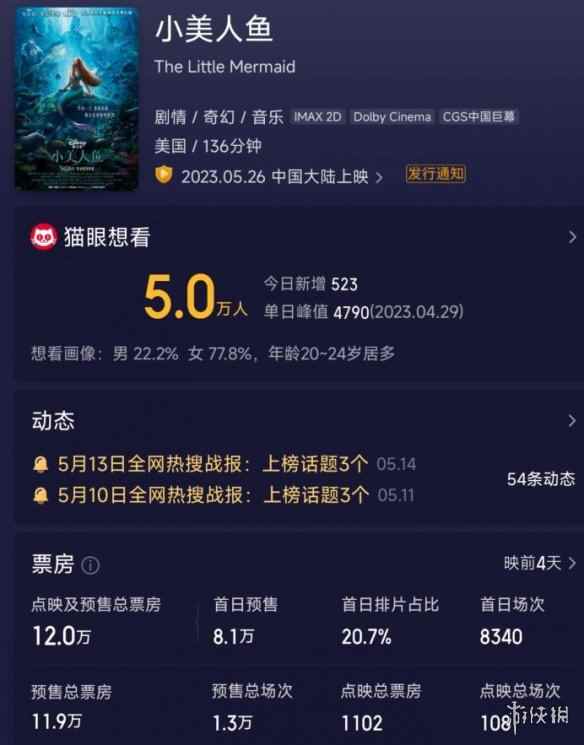Click the 5.0万人 want-to-see count

point(196,297)
